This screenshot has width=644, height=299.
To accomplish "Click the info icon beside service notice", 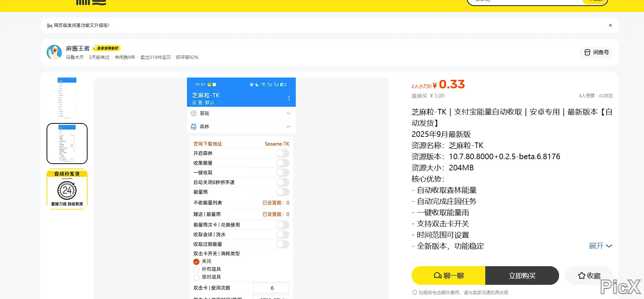I will (x=414, y=293).
